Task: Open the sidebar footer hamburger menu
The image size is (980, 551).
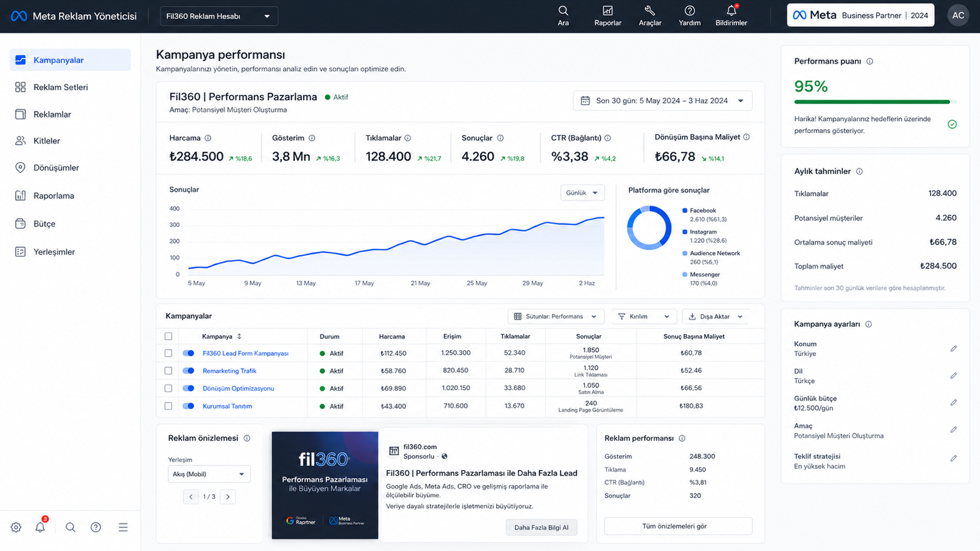Action: 123,527
